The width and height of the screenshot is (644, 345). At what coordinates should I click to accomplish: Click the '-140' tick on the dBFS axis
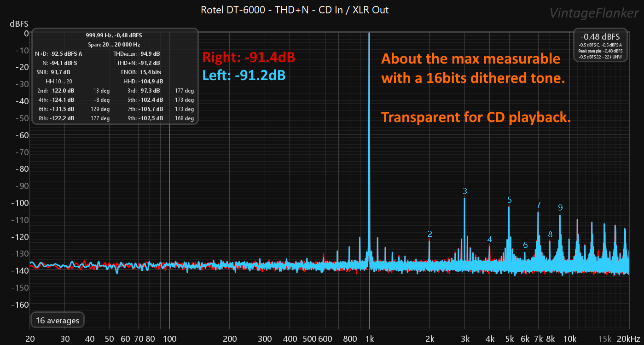(x=20, y=270)
